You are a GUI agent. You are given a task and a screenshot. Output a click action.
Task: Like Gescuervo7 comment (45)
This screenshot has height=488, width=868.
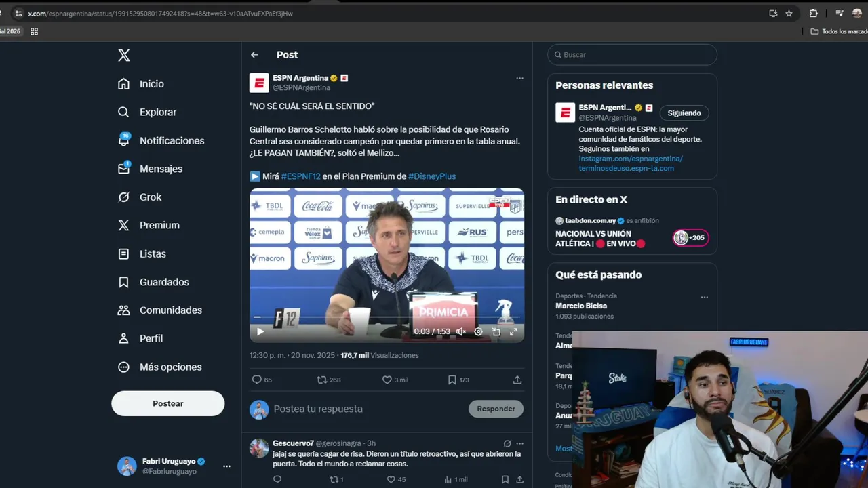point(396,479)
